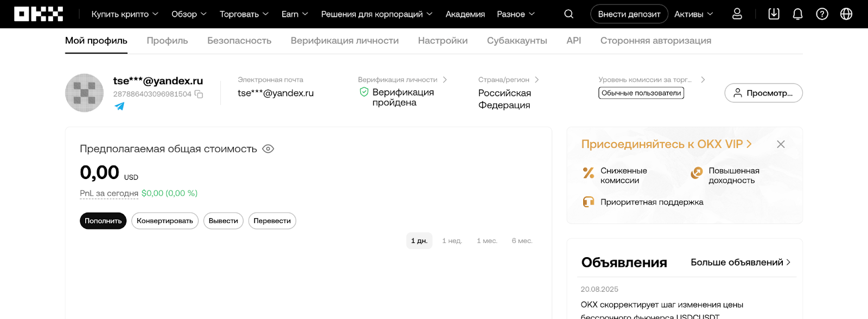
Task: Open the user account icon
Action: 737,14
